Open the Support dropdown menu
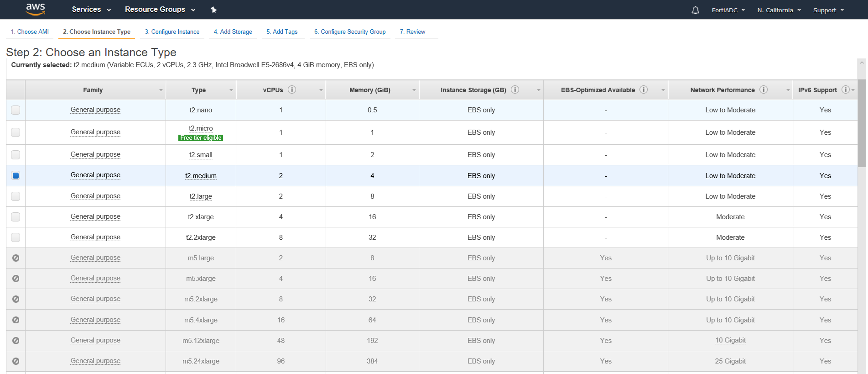Screen dimensions: 868x374 tap(828, 10)
